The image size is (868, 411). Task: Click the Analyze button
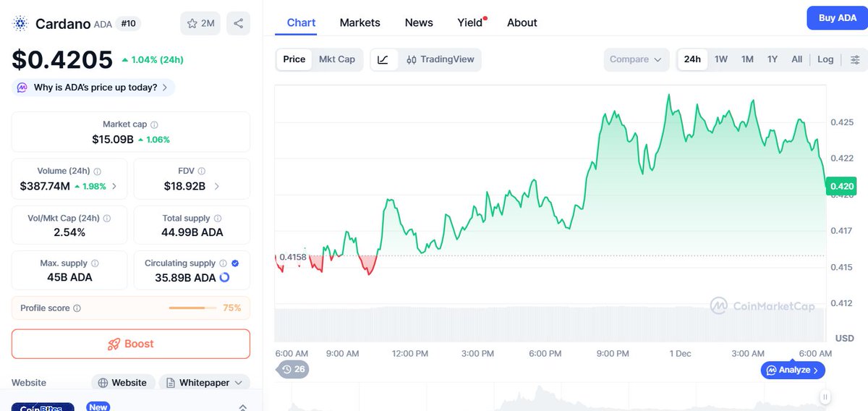tap(793, 370)
